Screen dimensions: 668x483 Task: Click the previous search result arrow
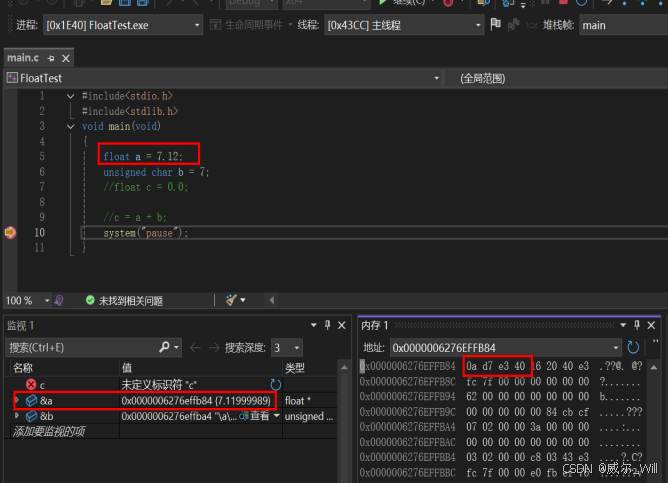coord(196,348)
